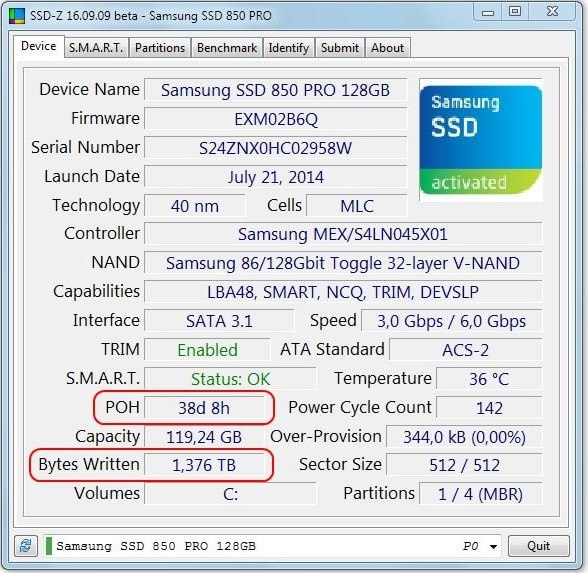The height and width of the screenshot is (573, 588).
Task: Click the interface value SATA 3.1
Action: (219, 321)
